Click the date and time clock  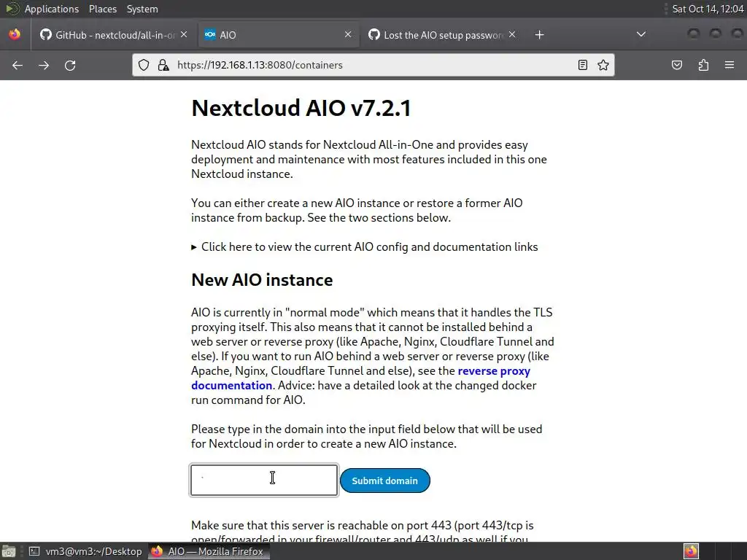pos(708,9)
